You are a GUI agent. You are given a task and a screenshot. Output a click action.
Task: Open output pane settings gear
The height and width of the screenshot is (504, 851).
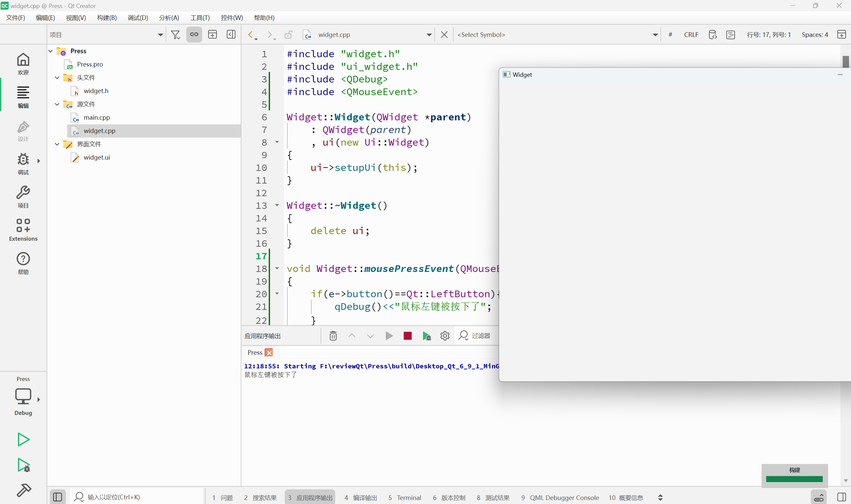tap(445, 336)
